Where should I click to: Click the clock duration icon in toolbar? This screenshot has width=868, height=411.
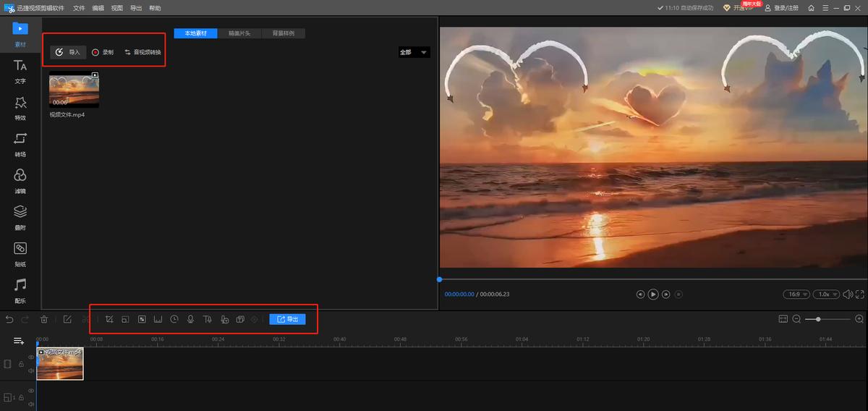[x=174, y=319]
